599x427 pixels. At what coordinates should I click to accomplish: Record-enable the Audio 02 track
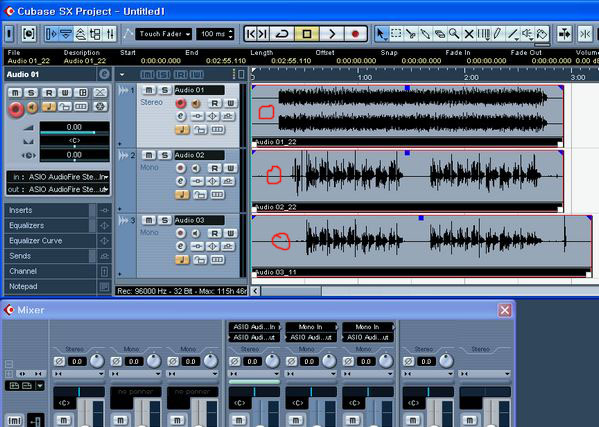pos(181,168)
